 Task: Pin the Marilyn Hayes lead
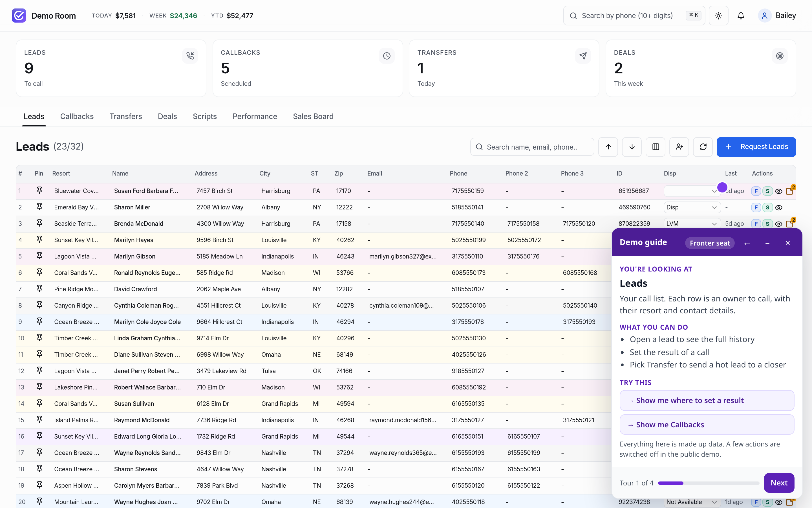[39, 240]
